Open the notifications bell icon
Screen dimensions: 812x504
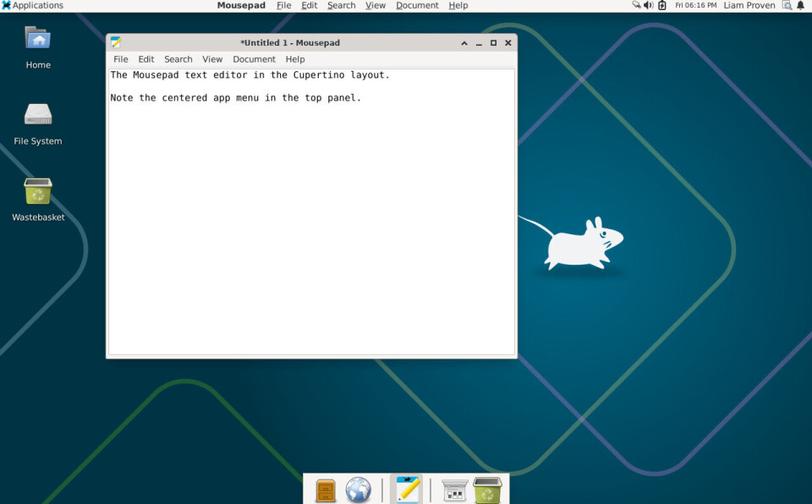801,5
